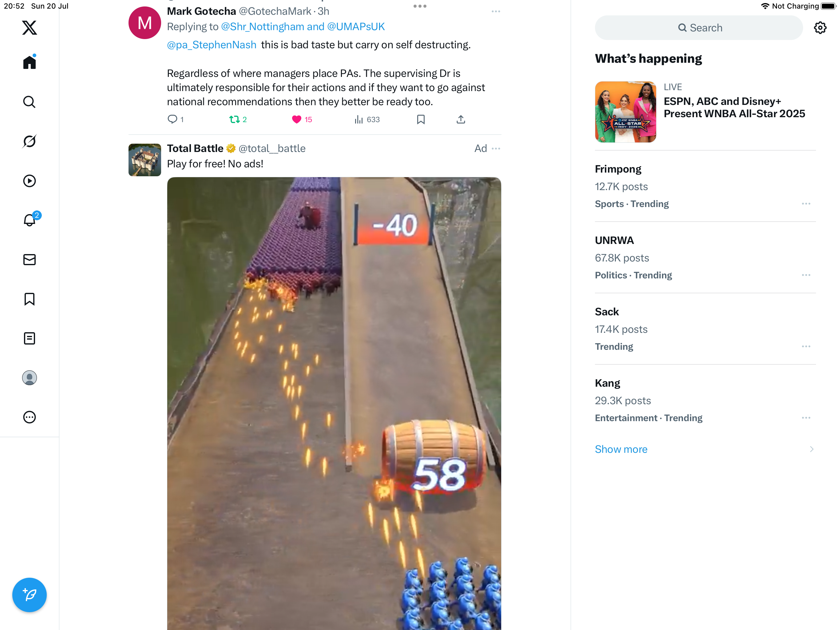Viewport: 840px width, 630px height.
Task: Open Bookmarks in the sidebar
Action: (x=29, y=299)
